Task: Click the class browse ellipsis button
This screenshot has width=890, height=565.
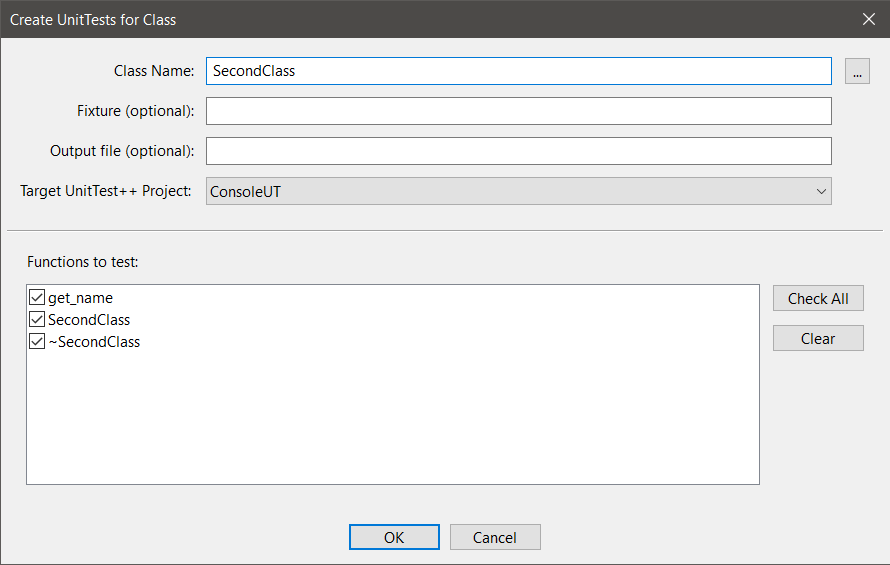Action: coord(857,71)
